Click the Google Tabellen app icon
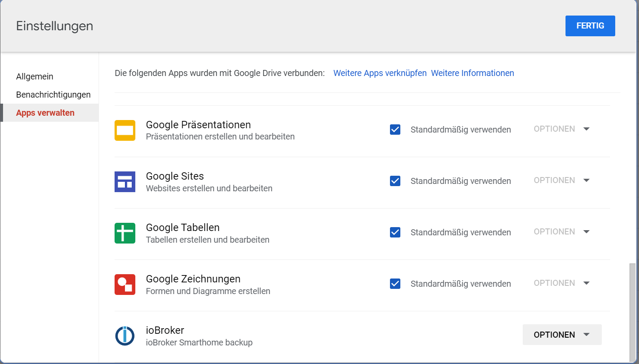639x364 pixels. tap(125, 233)
